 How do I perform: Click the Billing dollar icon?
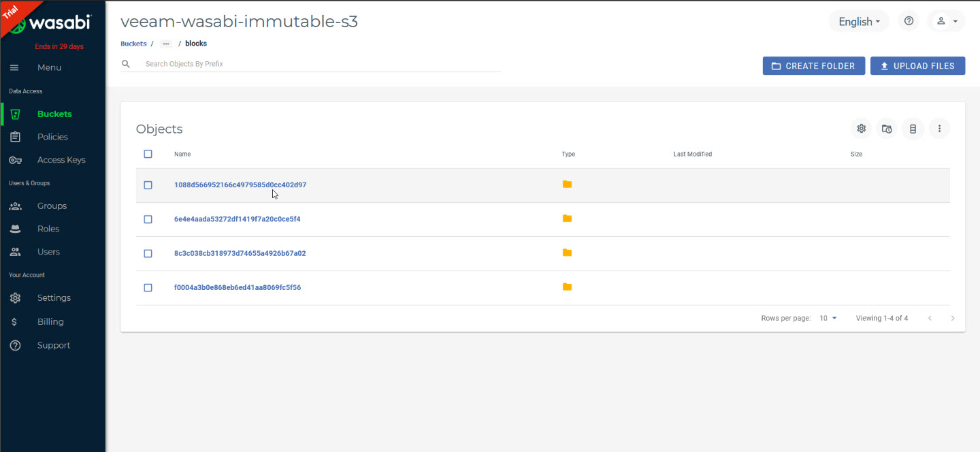[15, 321]
